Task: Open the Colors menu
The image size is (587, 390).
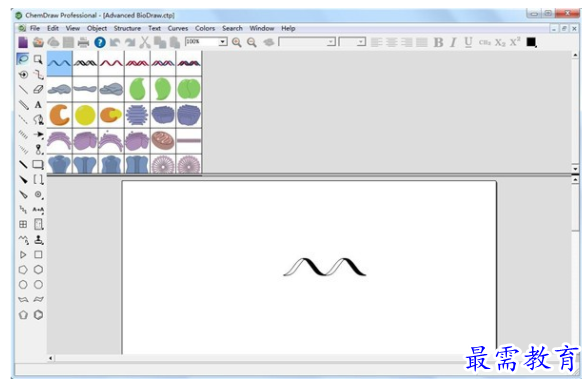Action: pos(205,28)
